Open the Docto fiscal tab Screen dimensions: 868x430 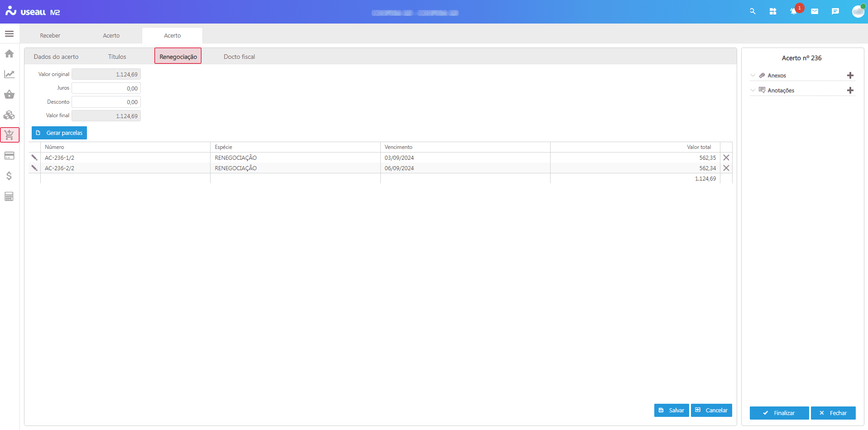click(239, 57)
